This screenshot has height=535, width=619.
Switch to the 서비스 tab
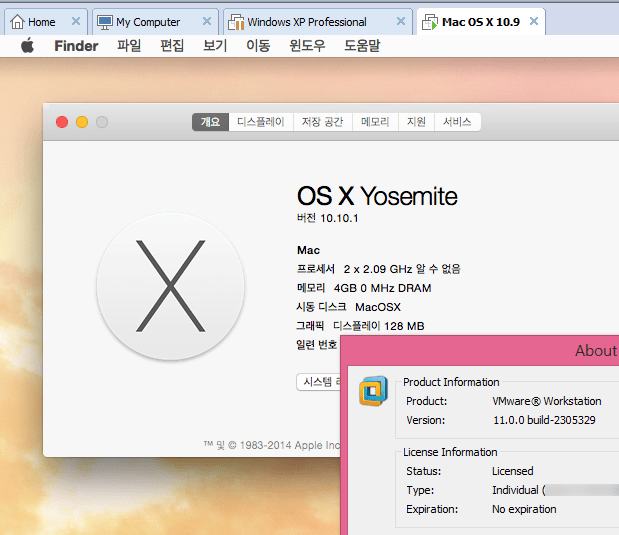[x=457, y=122]
